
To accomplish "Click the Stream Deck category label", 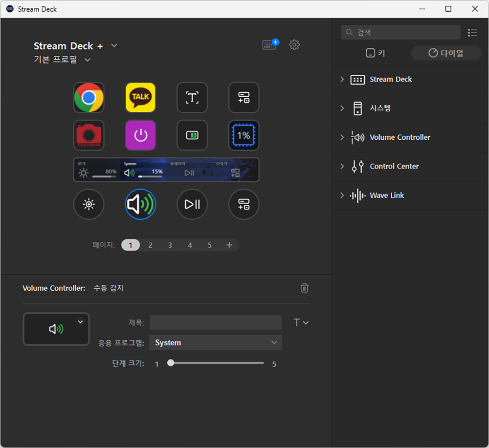I will (x=391, y=80).
